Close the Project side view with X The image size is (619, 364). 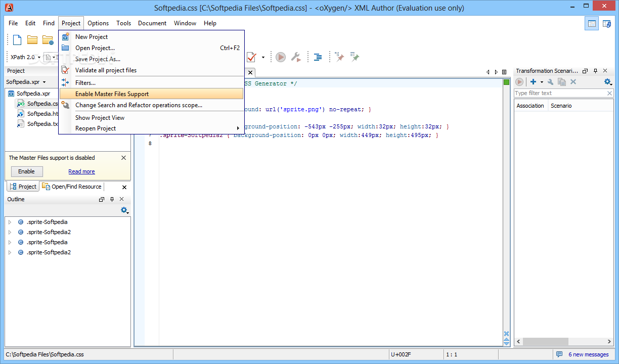pos(125,187)
